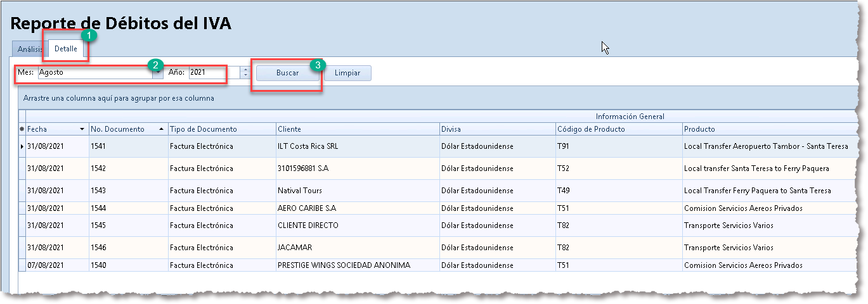Click product Local Transfer Ferry Paquera to Santa Teresa
868x304 pixels.
pos(758,191)
